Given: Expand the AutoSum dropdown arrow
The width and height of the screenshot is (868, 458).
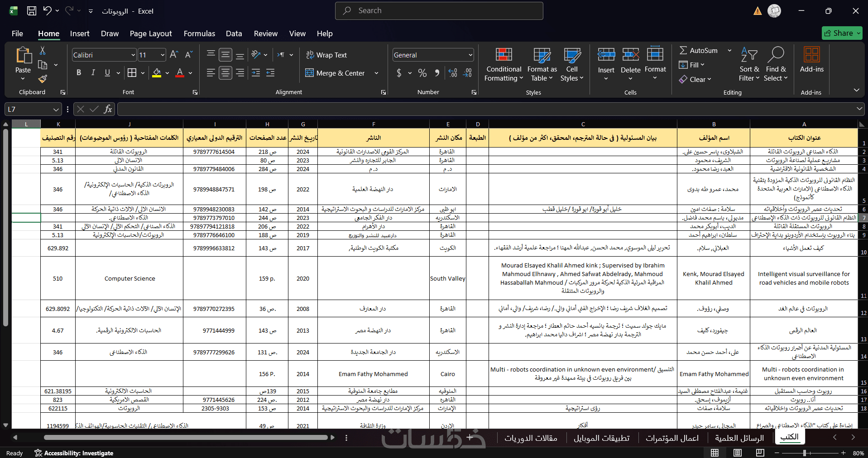Looking at the screenshot, I should point(729,51).
